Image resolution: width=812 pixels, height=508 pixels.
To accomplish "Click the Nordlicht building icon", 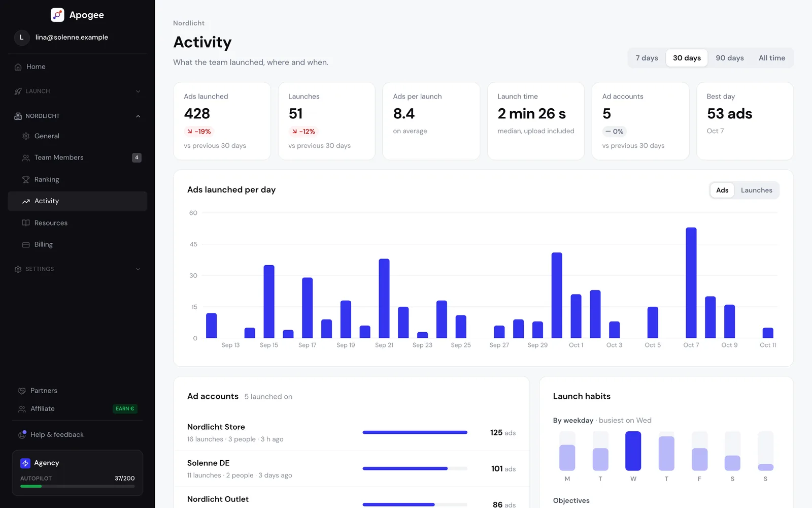I will click(18, 116).
